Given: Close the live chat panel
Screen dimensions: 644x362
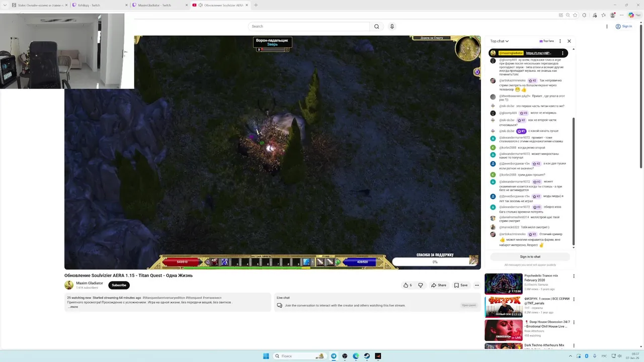Looking at the screenshot, I should tap(569, 41).
